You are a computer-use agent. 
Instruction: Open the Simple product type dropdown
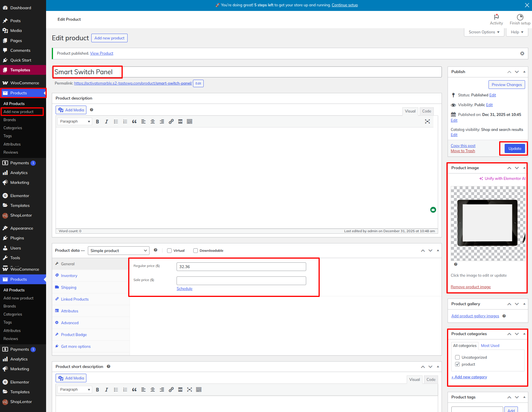[118, 251]
